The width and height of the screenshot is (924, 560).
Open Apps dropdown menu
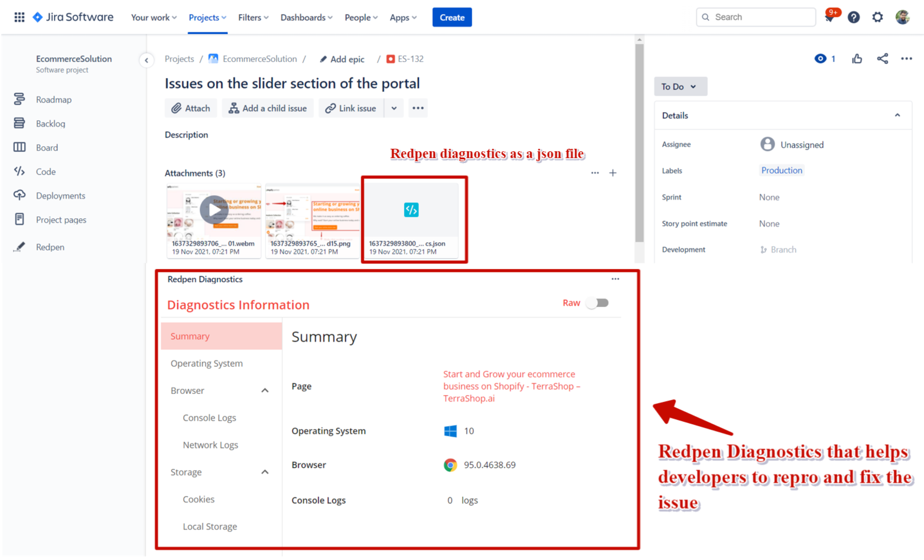coord(403,18)
